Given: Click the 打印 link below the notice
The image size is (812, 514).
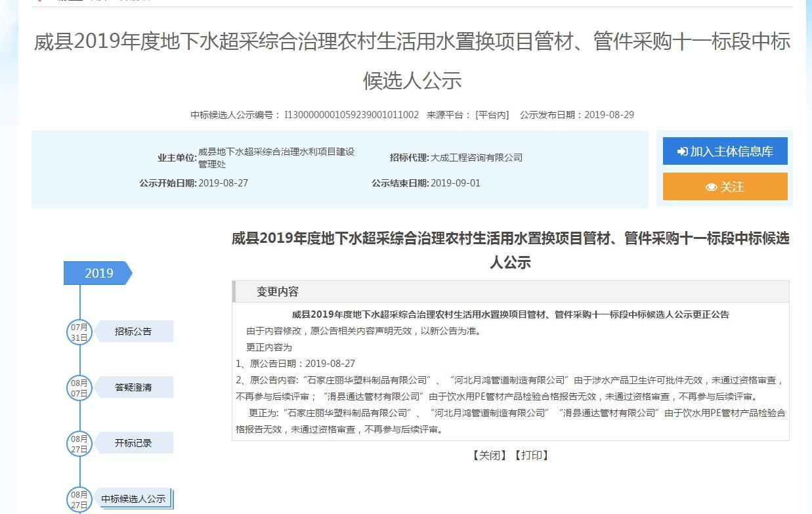Looking at the screenshot, I should point(531,455).
